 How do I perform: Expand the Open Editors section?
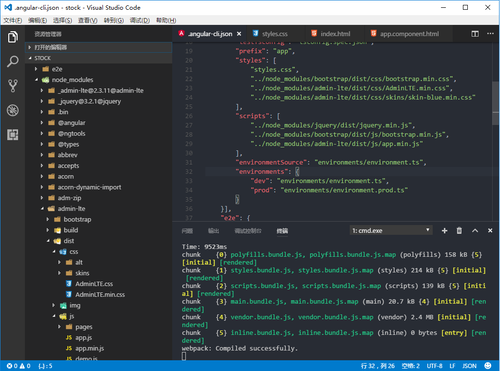click(99, 47)
